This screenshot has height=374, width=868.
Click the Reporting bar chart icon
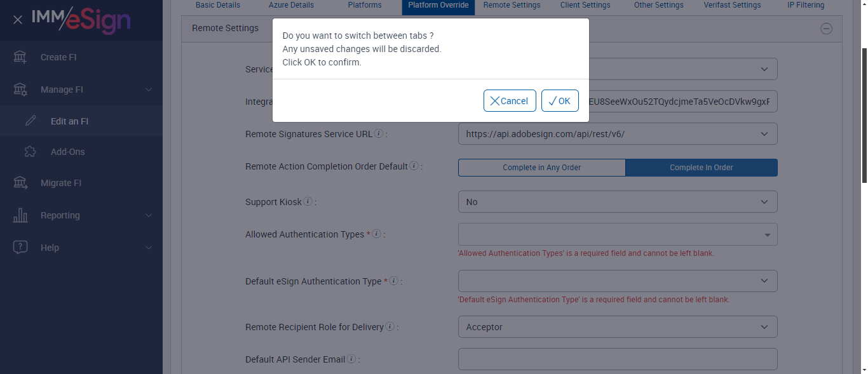20,215
